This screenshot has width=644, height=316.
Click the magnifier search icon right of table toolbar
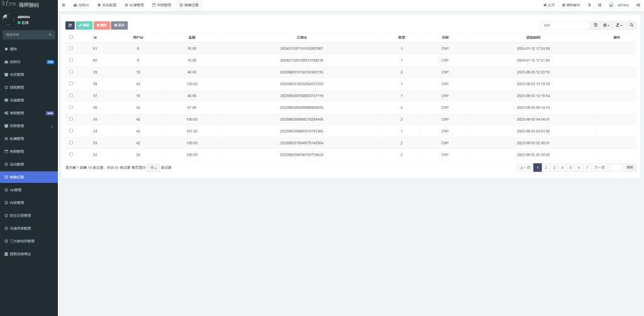tap(631, 25)
